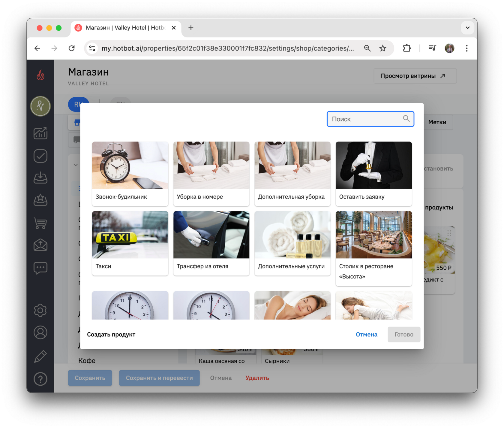Close the Магазин browser tab
Viewport: 504px width, 428px height.
[174, 28]
